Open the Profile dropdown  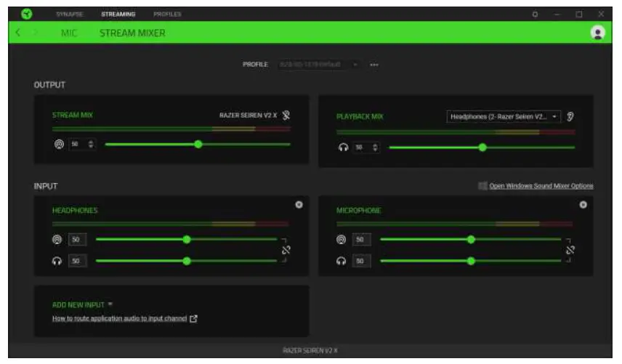click(318, 64)
